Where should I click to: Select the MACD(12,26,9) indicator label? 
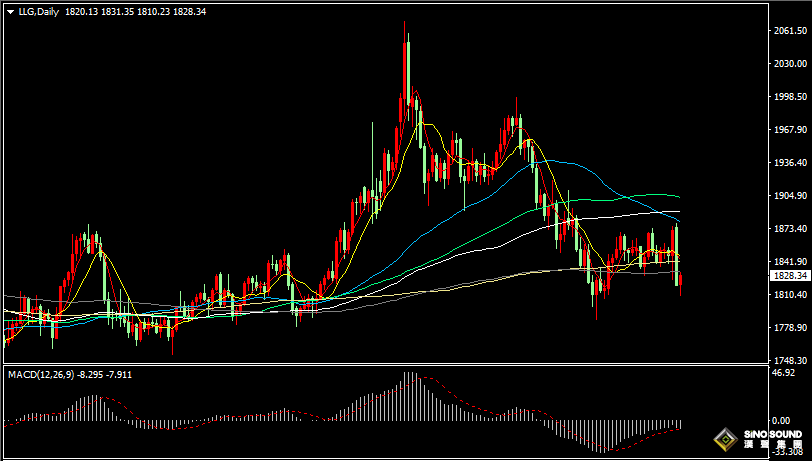coord(41,374)
